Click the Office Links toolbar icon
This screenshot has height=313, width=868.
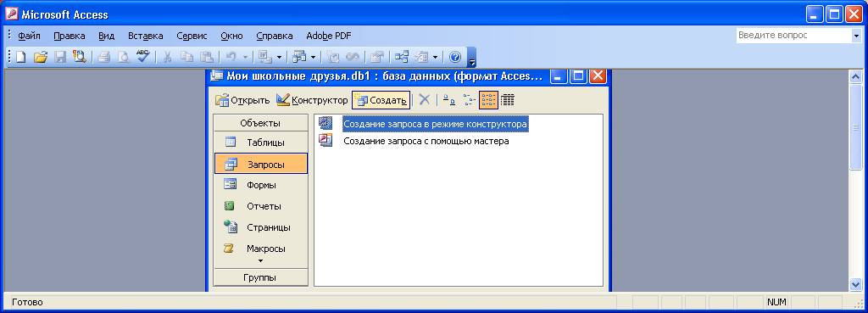point(264,57)
